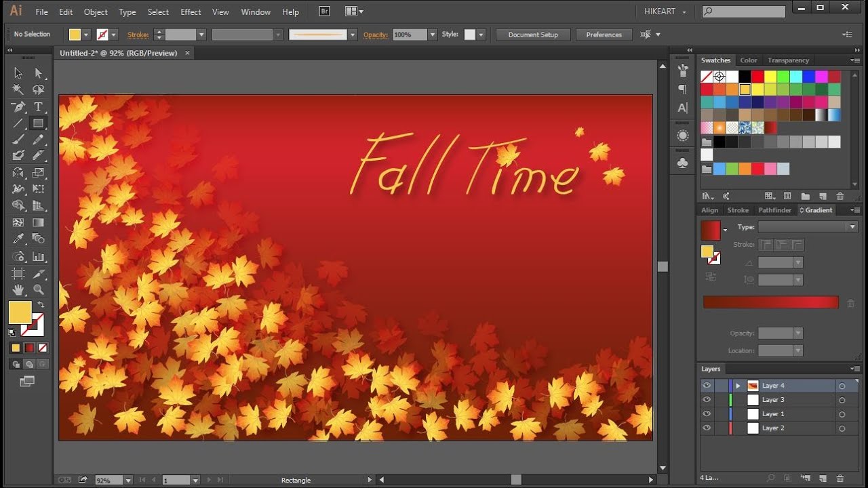Swap fill and stroke colors arrow
Viewport: 868px width, 488px height.
tap(41, 305)
